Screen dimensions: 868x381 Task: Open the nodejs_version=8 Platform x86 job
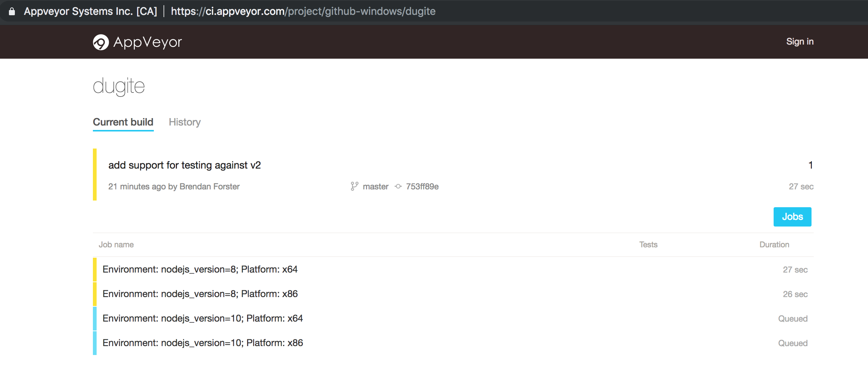coord(200,294)
